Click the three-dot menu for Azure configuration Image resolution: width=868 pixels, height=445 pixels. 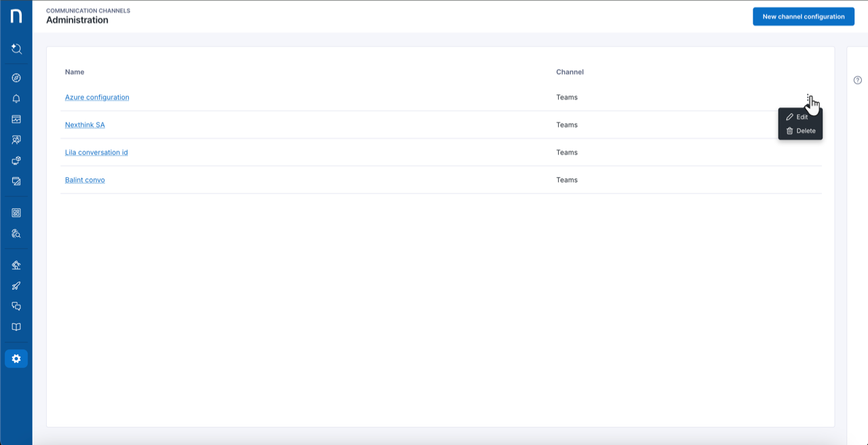point(808,98)
